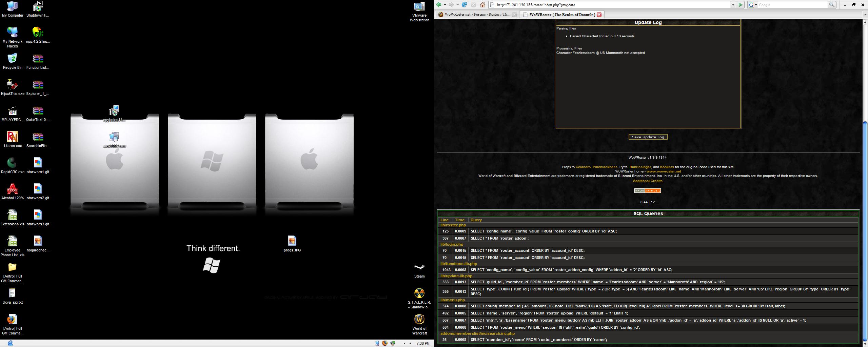Select the MPLAYERC media player icon
This screenshot has height=347, width=868.
13,113
